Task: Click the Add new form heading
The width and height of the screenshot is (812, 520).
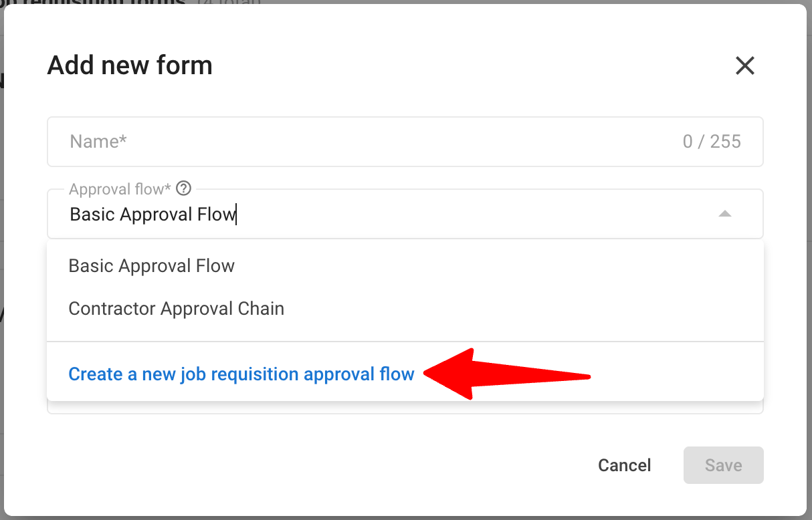Action: 130,66
